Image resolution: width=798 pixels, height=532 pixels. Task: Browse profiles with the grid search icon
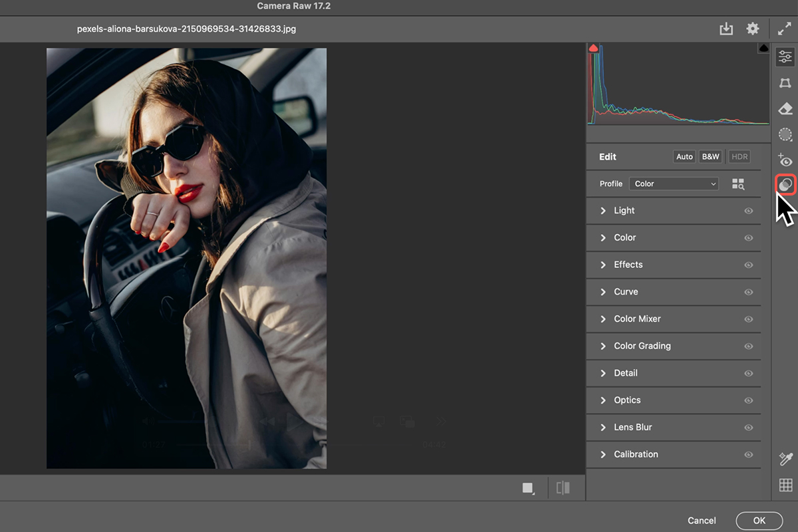pyautogui.click(x=738, y=184)
